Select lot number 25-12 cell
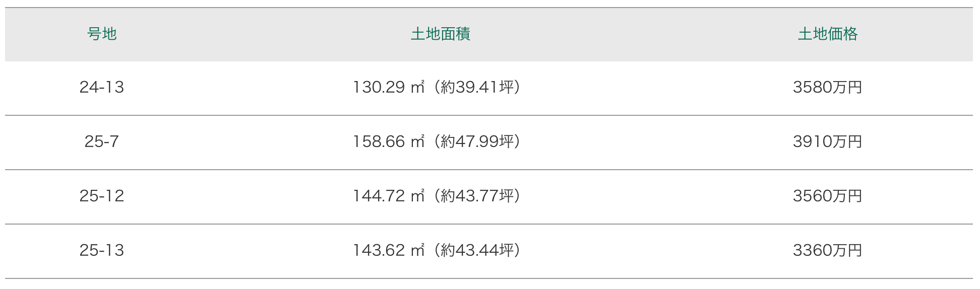This screenshot has height=289, width=980. coord(102,196)
